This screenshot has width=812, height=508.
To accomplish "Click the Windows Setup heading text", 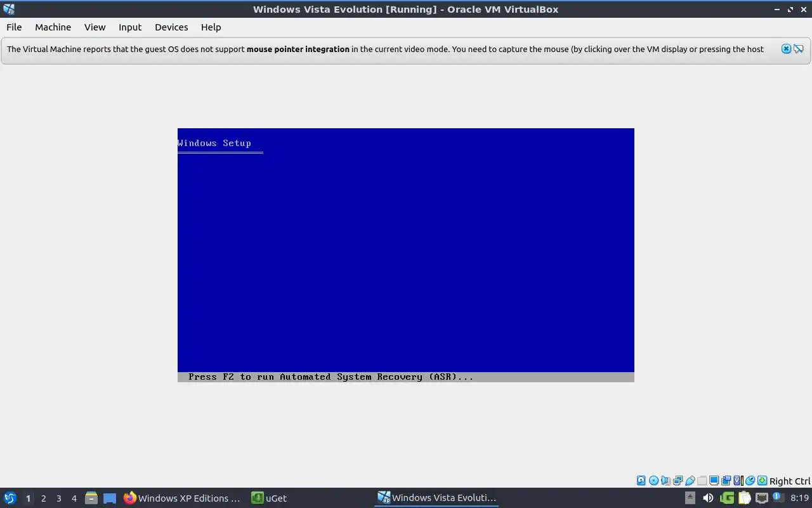I will pos(214,143).
